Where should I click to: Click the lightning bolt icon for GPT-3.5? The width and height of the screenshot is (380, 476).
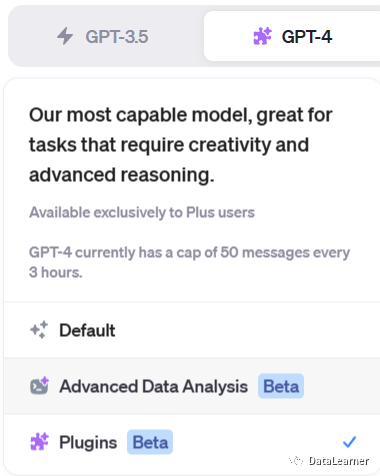[x=65, y=36]
